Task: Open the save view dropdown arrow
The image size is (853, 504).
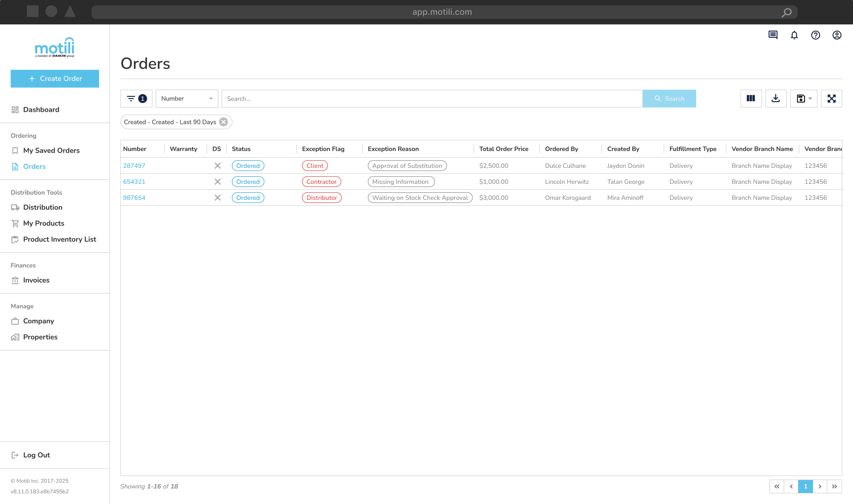Action: (810, 98)
